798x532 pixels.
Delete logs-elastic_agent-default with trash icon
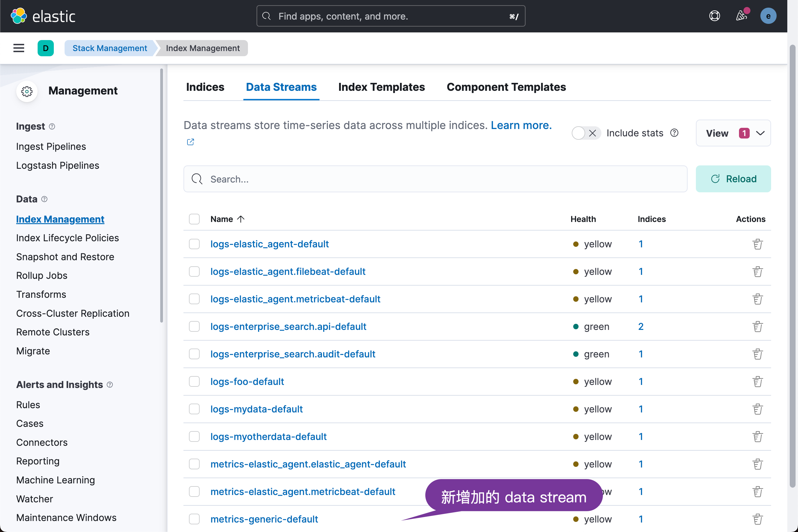[x=757, y=244]
